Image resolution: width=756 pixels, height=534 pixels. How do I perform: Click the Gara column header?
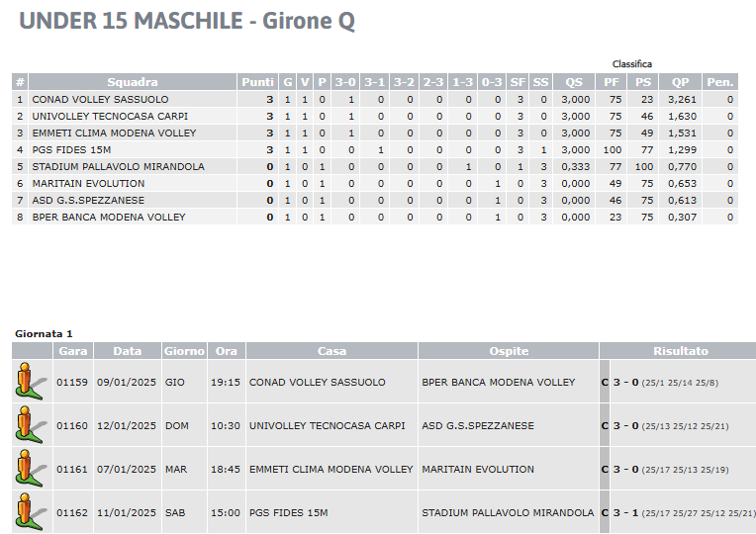click(73, 351)
